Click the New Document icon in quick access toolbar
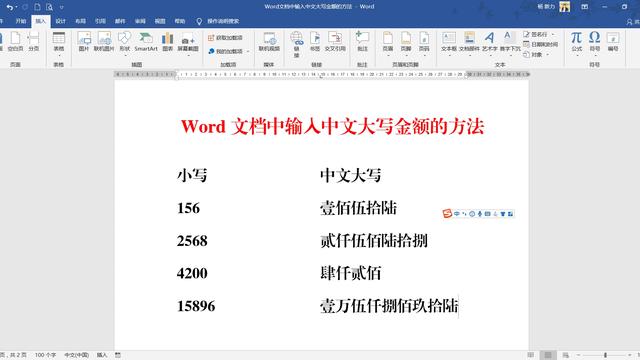 click(37, 7)
